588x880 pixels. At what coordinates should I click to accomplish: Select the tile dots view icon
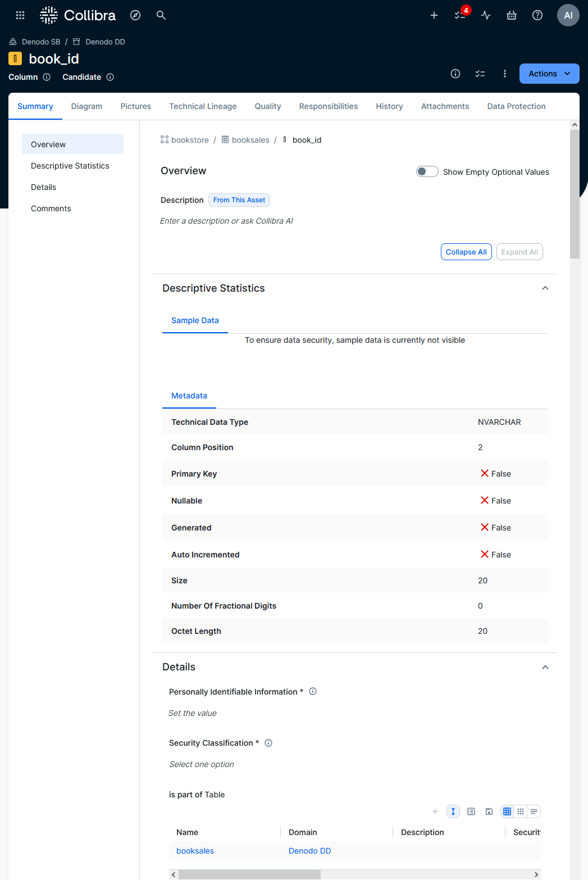pyautogui.click(x=521, y=811)
